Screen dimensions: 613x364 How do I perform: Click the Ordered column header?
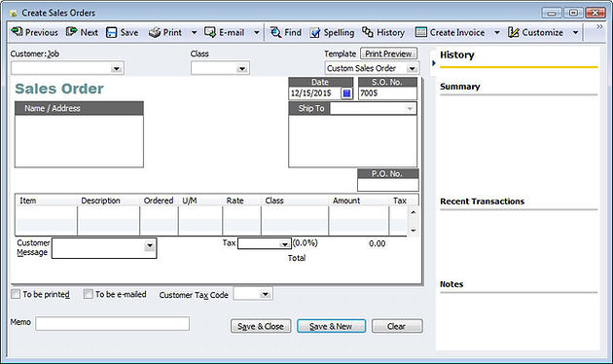(159, 200)
